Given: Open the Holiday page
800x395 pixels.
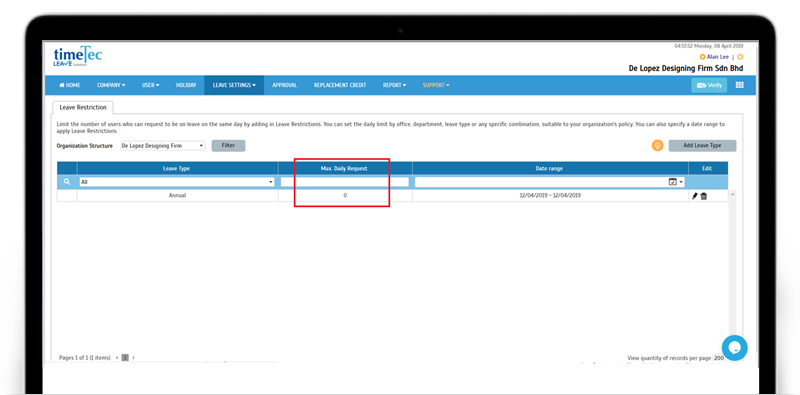Looking at the screenshot, I should (186, 85).
